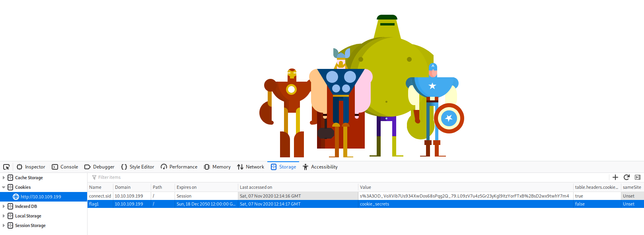Viewport: 644px width, 235px height.
Task: Open the Debugger panel
Action: (x=99, y=167)
